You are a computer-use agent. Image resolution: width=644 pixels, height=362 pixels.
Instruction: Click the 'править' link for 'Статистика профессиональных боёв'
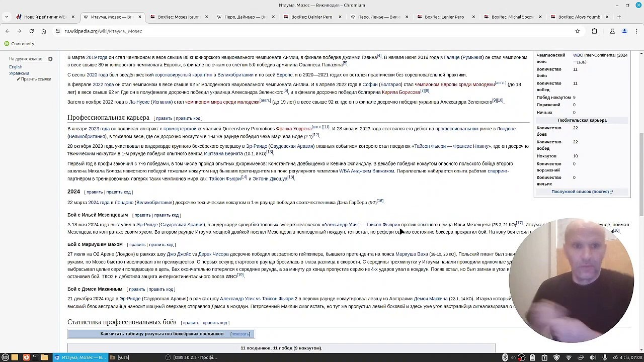coord(191,323)
